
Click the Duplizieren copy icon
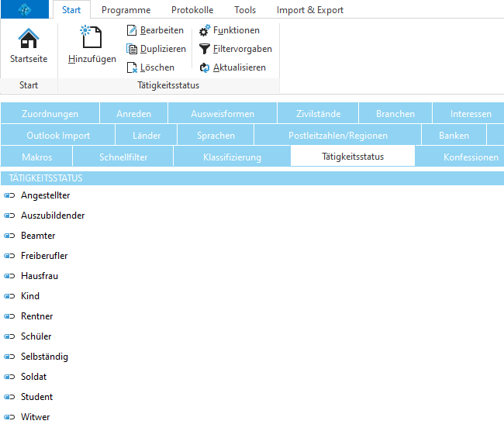132,49
